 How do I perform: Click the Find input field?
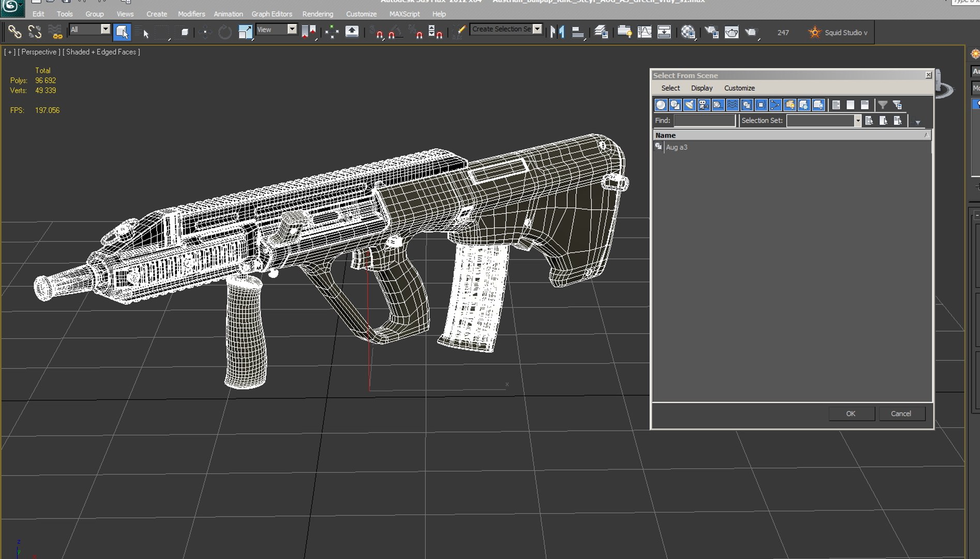(x=704, y=121)
